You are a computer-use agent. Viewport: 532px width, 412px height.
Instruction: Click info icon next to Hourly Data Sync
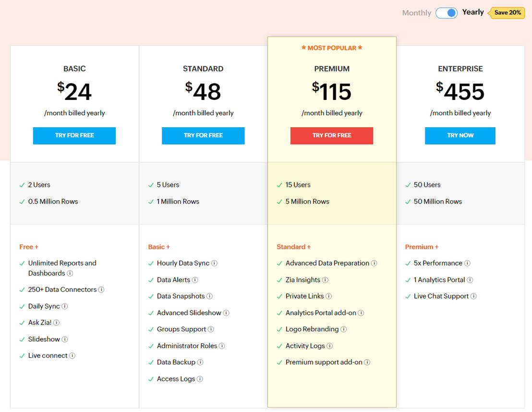(x=215, y=263)
